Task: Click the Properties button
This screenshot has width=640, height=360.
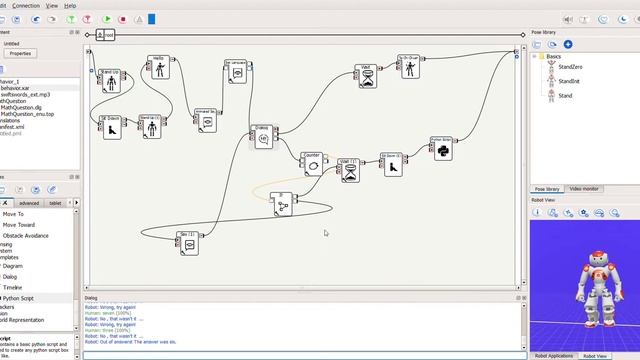Action: (x=20, y=53)
